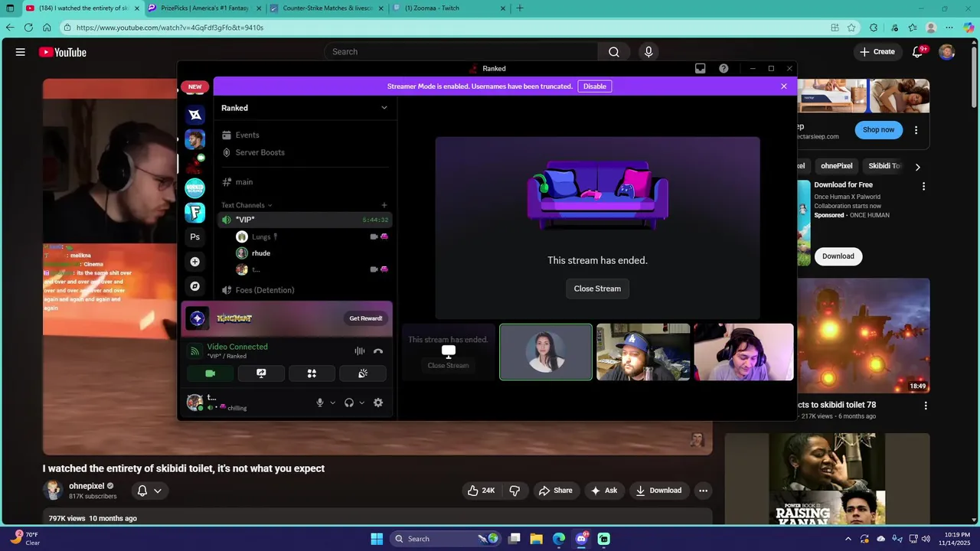
Task: Click the Get Reward! button
Action: tap(366, 318)
